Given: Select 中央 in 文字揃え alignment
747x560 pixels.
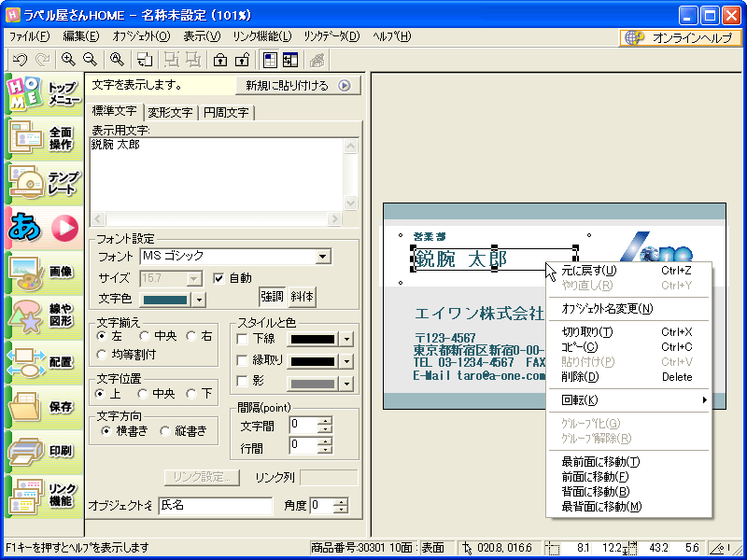Looking at the screenshot, I should (x=145, y=336).
